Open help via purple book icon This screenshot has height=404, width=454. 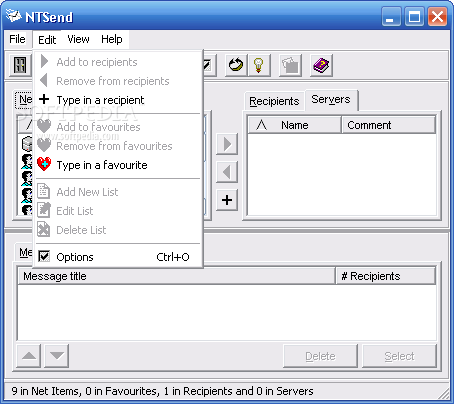[321, 65]
